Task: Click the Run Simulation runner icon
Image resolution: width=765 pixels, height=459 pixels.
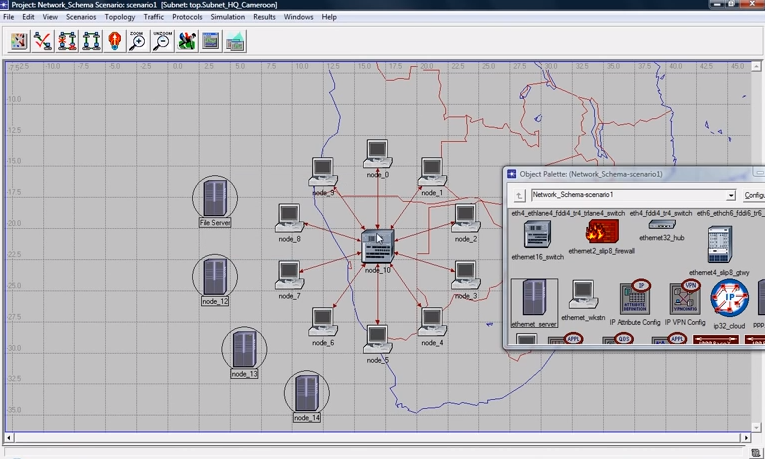Action: 186,40
